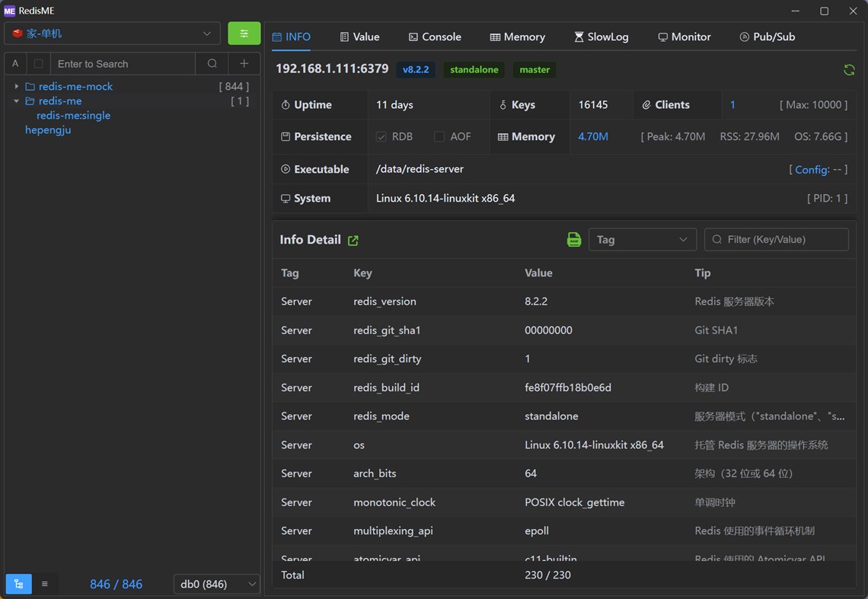This screenshot has width=868, height=599.
Task: Click the redis-me-mock folder icon
Action: [30, 86]
